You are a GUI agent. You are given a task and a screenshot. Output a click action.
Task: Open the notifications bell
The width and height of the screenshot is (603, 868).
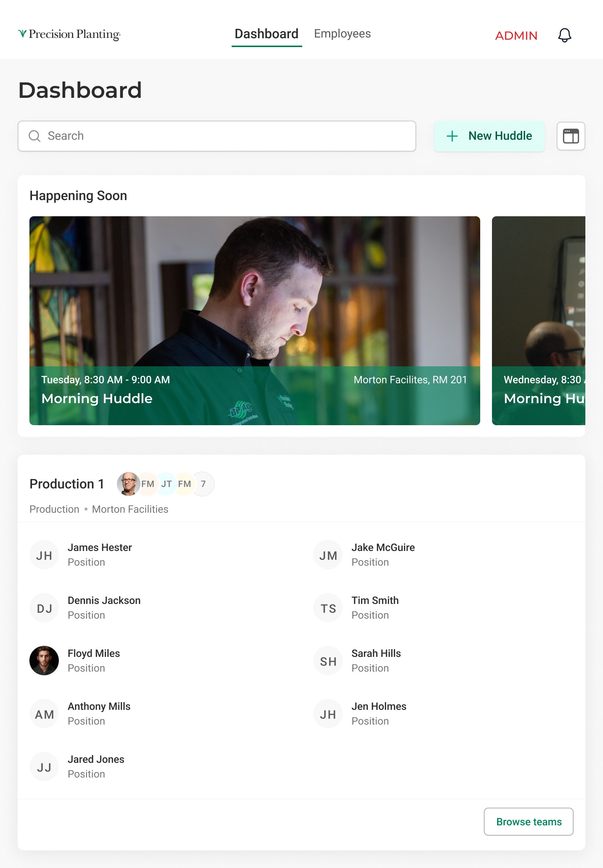(564, 35)
